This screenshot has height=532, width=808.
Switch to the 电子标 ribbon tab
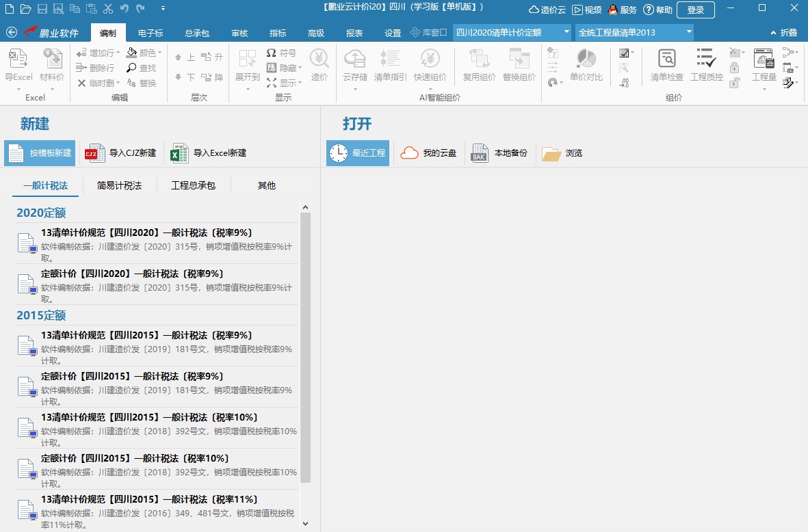click(151, 33)
